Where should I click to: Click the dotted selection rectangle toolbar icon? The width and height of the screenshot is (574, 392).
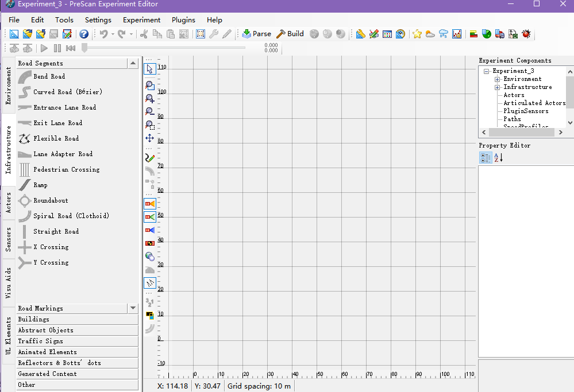pos(201,34)
